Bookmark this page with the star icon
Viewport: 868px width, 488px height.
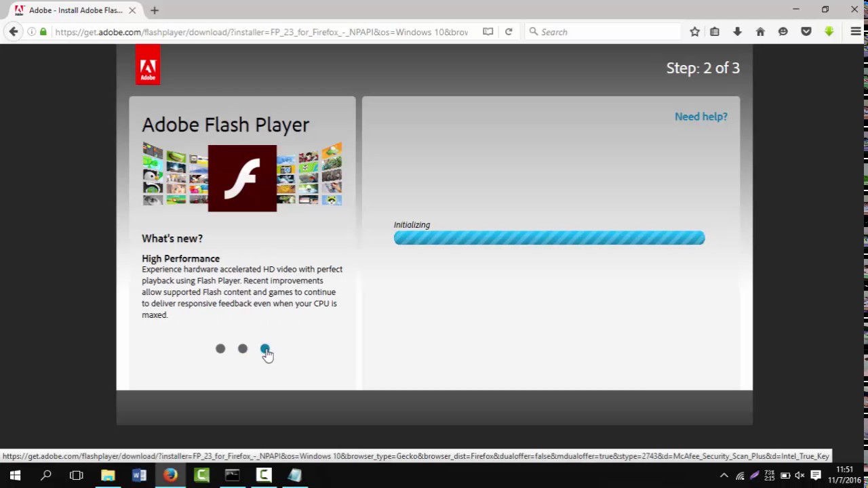pos(694,32)
